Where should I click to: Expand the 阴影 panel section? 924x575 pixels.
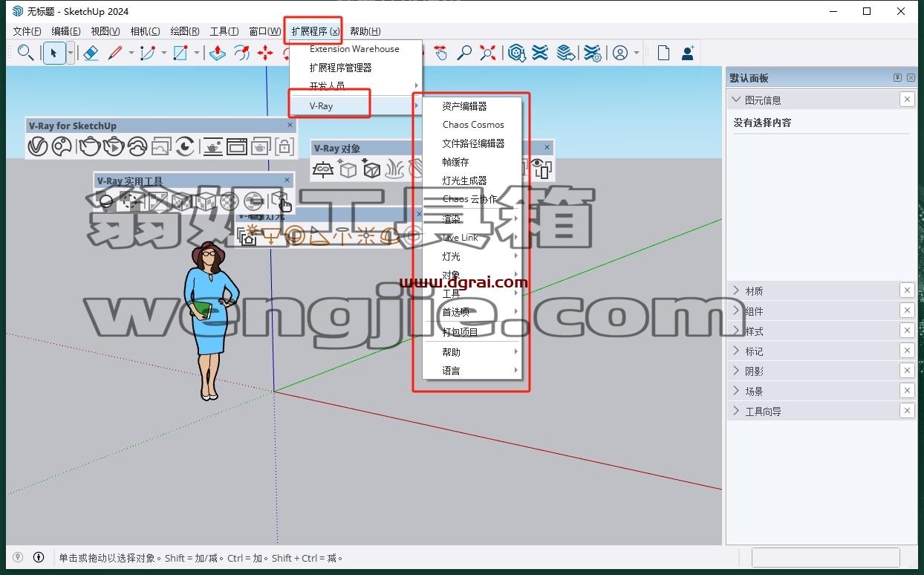click(x=736, y=371)
